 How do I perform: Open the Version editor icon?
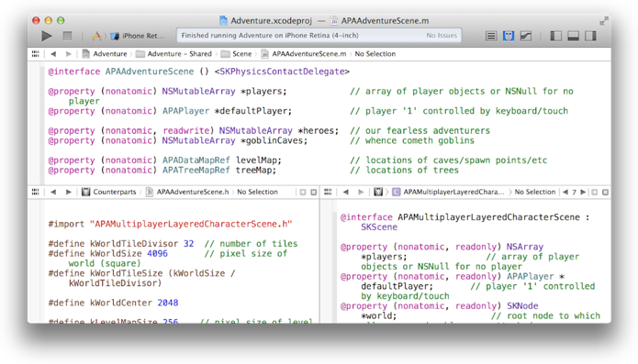point(526,36)
